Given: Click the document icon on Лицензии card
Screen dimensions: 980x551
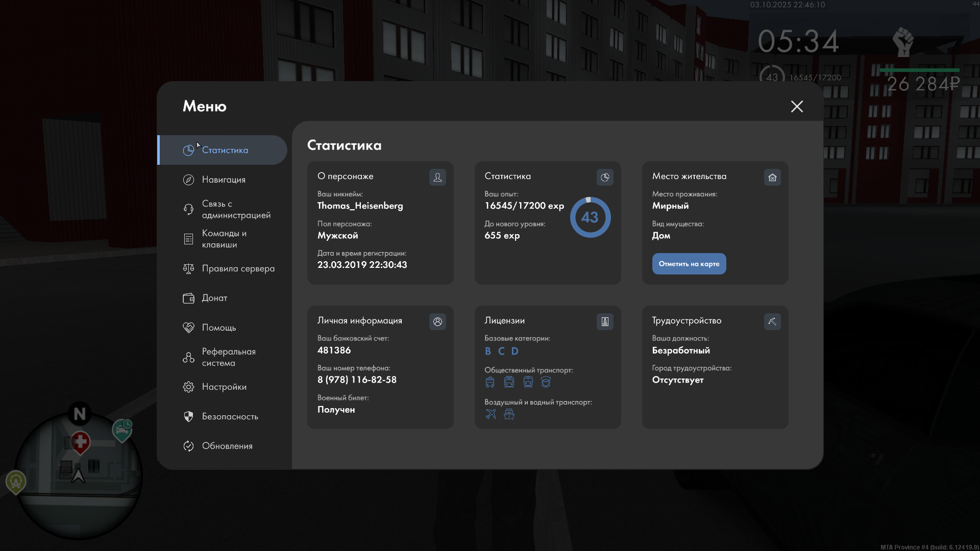Looking at the screenshot, I should (605, 321).
